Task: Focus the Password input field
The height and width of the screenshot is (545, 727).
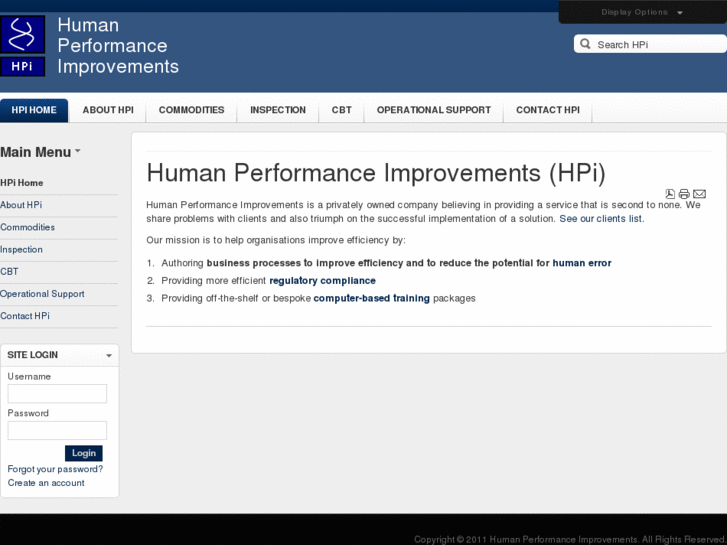Action: click(57, 430)
